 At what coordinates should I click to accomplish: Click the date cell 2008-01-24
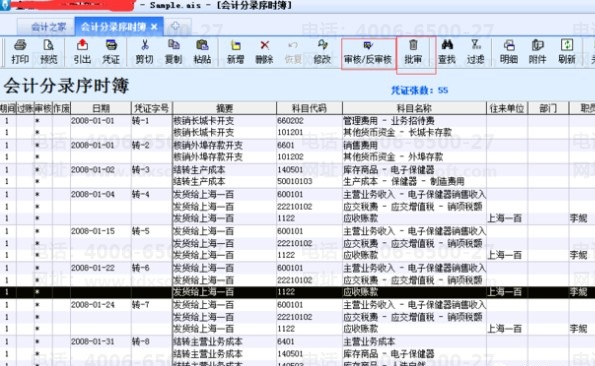[101, 305]
